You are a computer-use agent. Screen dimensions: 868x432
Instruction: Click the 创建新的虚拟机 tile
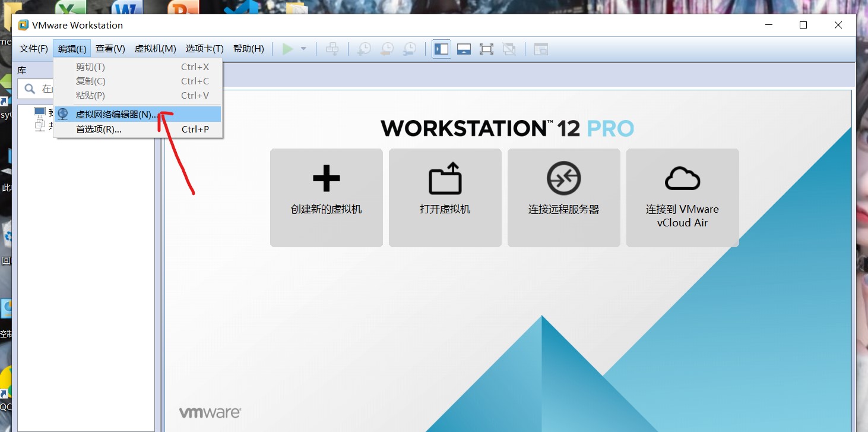pos(327,197)
